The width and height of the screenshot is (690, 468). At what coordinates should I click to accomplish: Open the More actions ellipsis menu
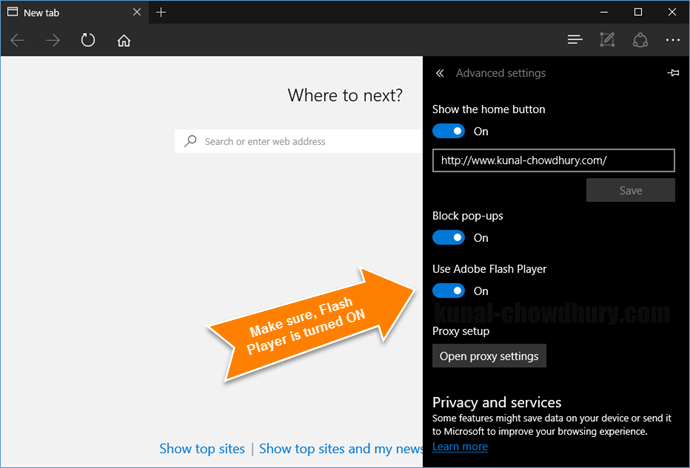[x=672, y=40]
